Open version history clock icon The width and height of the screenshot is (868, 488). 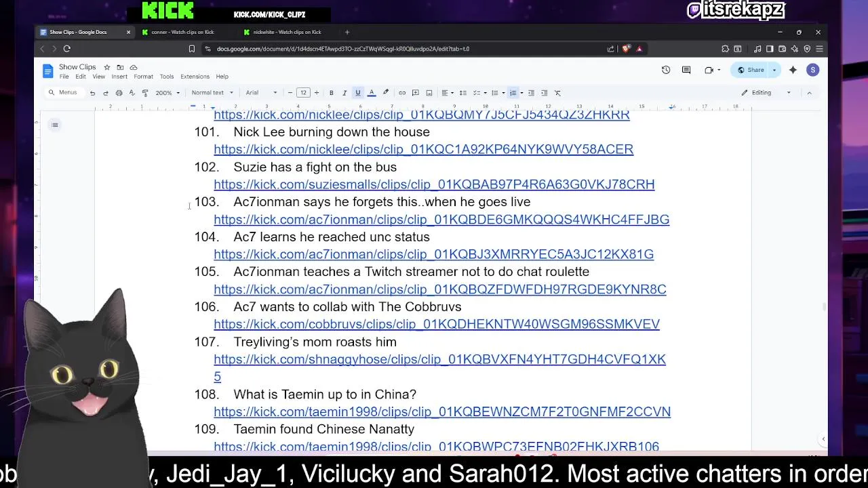point(666,70)
